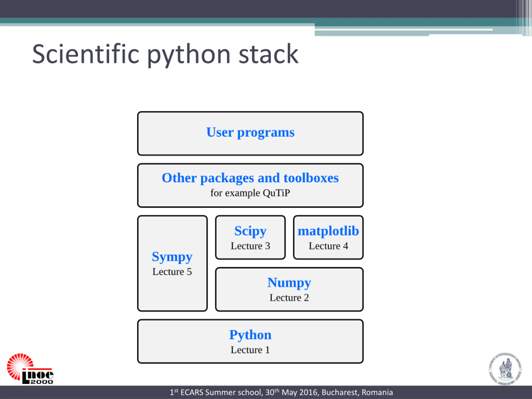
Task: Click the 'Numpy' label
Action: coord(289,283)
